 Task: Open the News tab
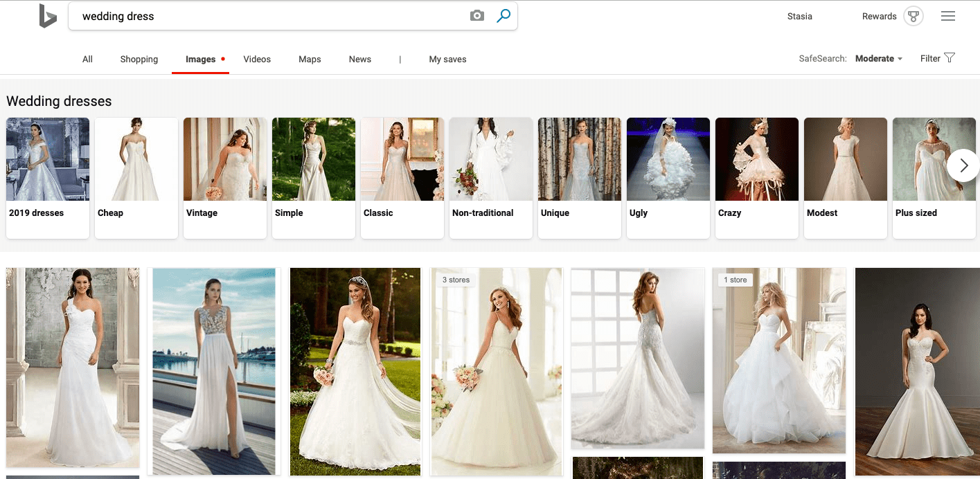(x=360, y=60)
